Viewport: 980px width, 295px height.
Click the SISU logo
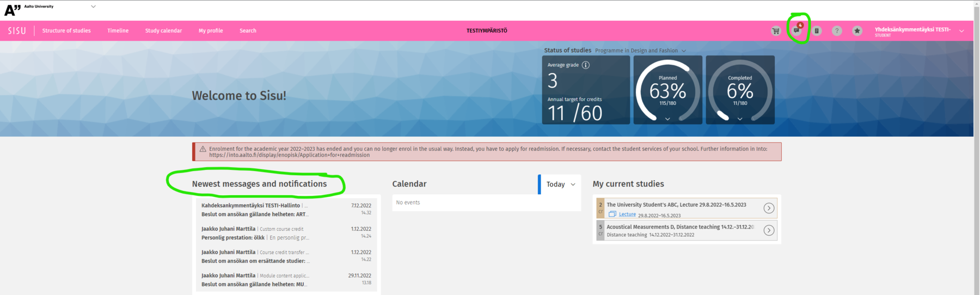17,31
